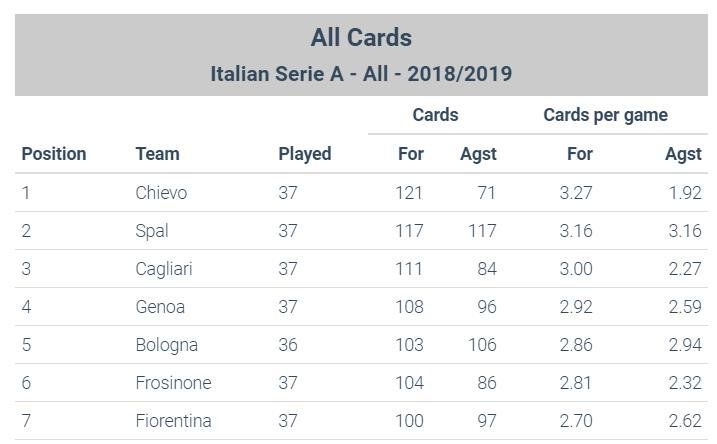
Task: Click the Position column header
Action: (54, 154)
